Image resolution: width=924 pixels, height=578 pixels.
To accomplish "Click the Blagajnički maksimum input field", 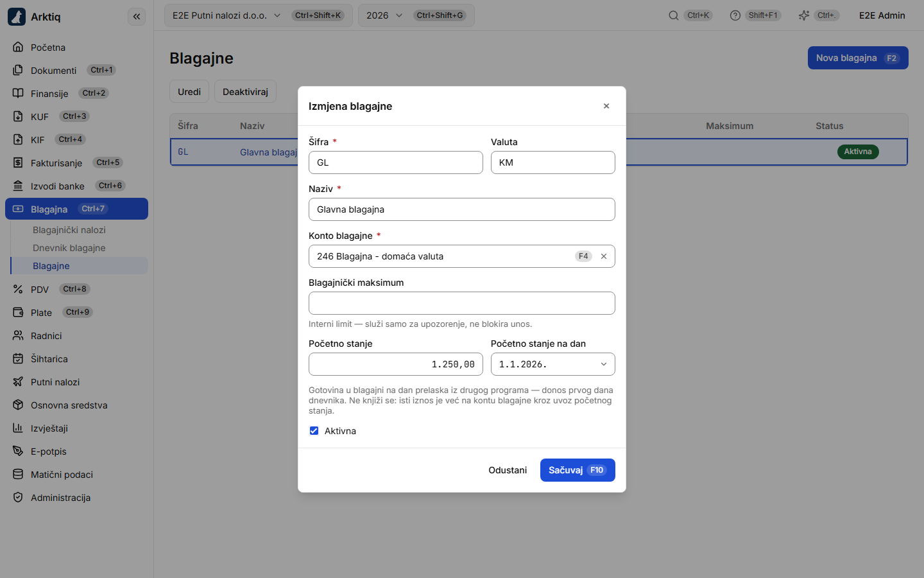I will (462, 303).
